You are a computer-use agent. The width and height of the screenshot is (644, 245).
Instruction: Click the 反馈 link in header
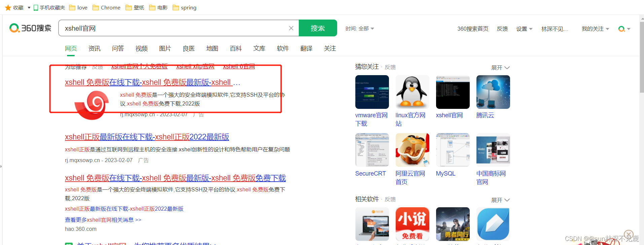(502, 29)
